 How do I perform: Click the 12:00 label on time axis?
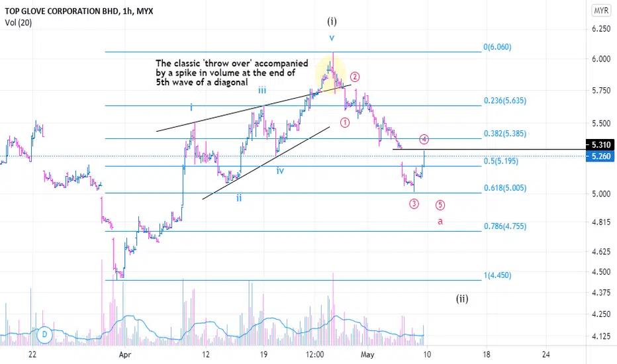click(315, 355)
